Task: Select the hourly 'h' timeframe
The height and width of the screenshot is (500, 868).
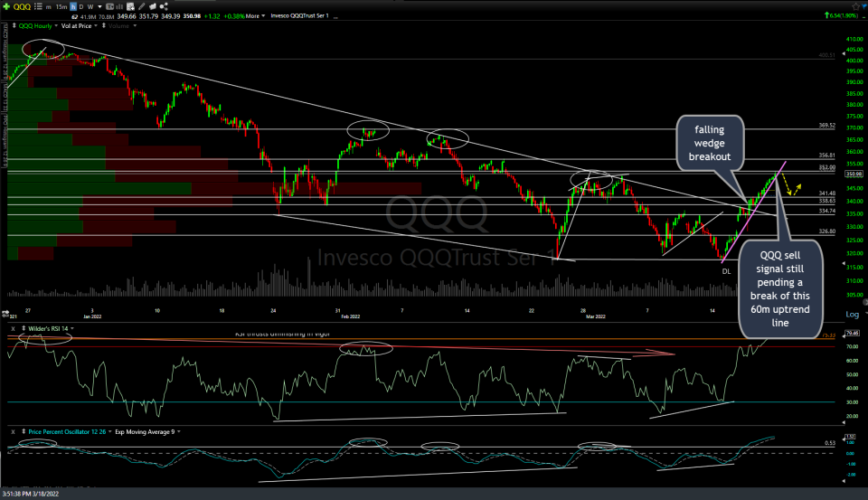Action: tap(73, 6)
